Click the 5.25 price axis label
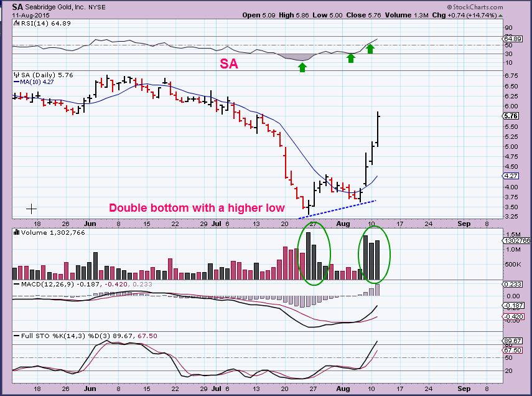Screen dimensions: 532x396 511,136
